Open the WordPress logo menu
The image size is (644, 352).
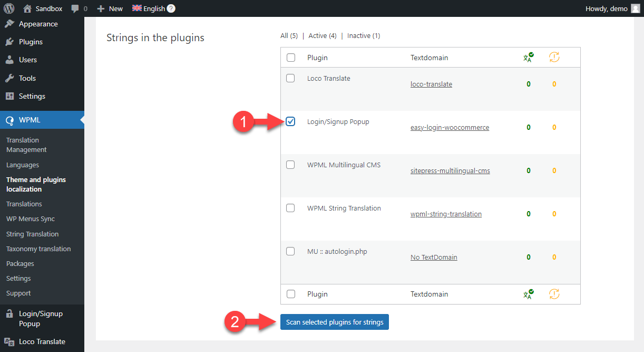coord(8,8)
